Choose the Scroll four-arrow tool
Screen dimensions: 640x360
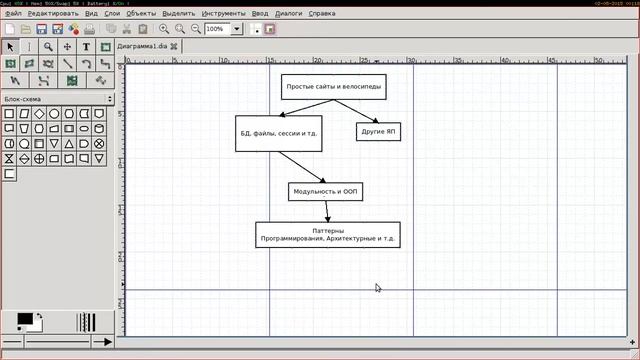coord(67,47)
